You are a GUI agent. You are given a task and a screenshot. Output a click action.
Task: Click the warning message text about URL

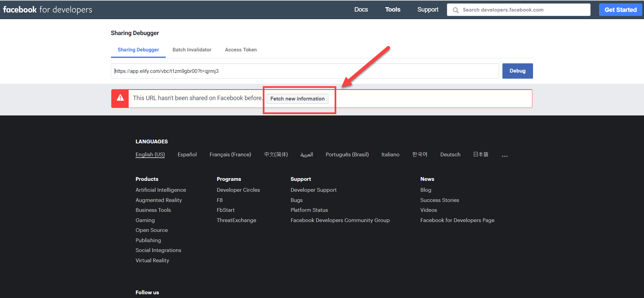pos(198,98)
